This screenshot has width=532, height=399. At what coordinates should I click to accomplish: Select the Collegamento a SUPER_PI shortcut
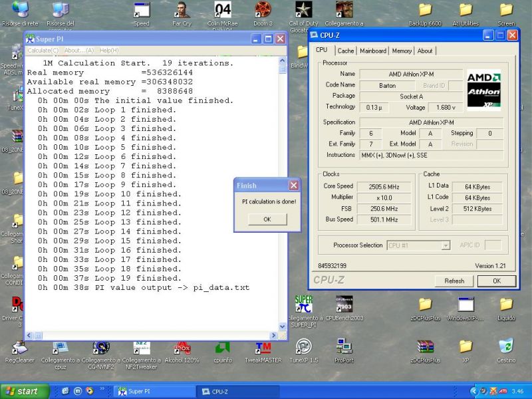click(x=304, y=311)
